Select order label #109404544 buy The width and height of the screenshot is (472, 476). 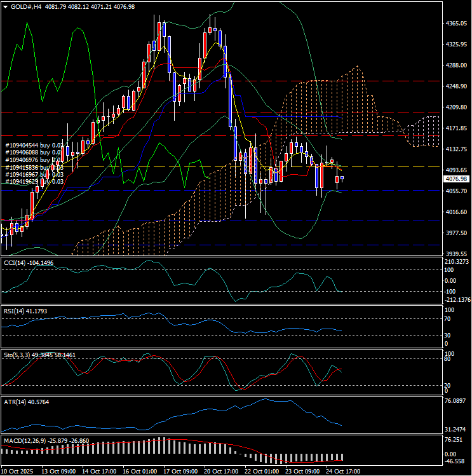pos(29,145)
